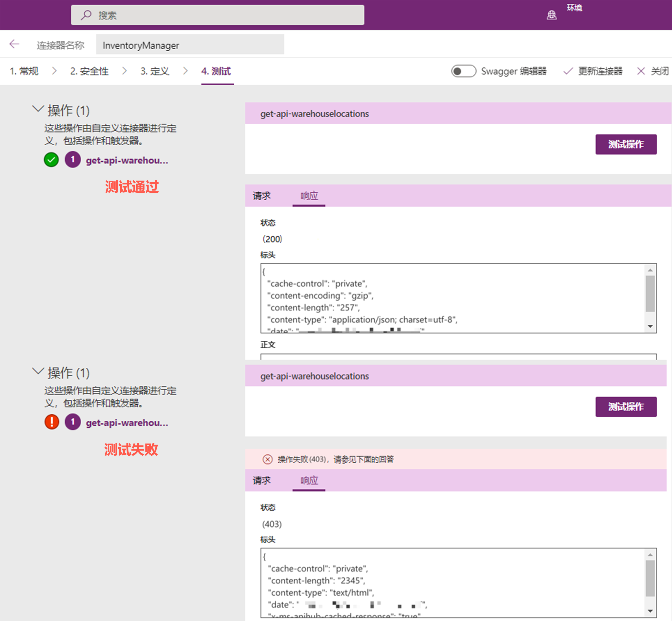Open the upper 请求 tab

tap(262, 196)
